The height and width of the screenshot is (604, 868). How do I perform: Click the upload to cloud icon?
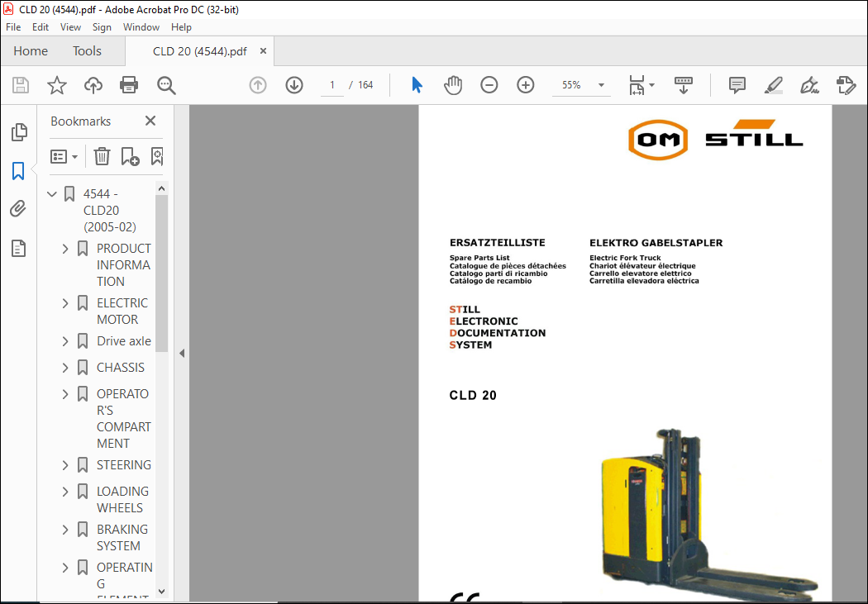point(93,85)
